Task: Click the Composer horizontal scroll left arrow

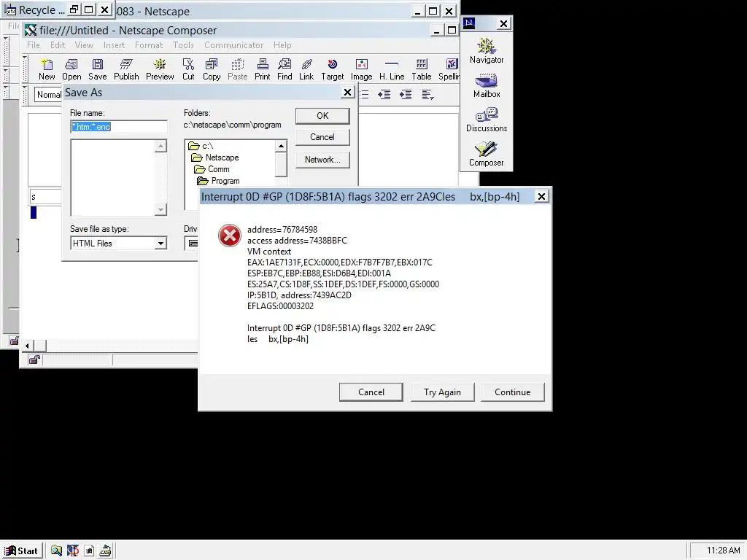Action: pyautogui.click(x=27, y=346)
